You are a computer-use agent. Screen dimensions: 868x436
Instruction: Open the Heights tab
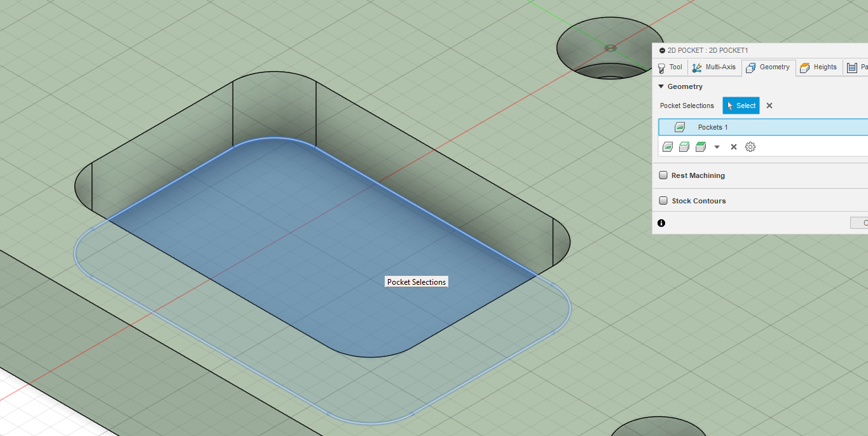818,67
